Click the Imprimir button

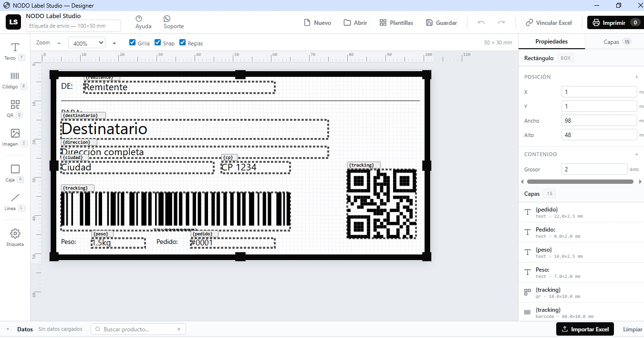[x=615, y=22]
